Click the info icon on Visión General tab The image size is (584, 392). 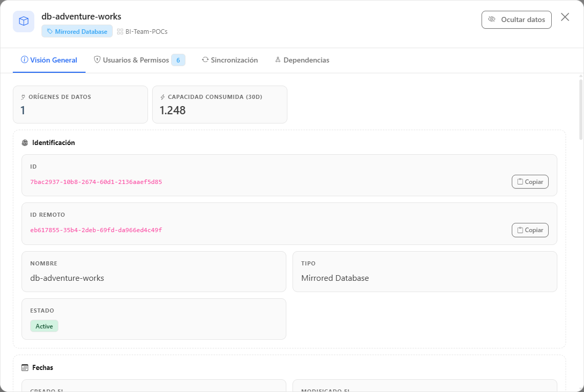25,59
